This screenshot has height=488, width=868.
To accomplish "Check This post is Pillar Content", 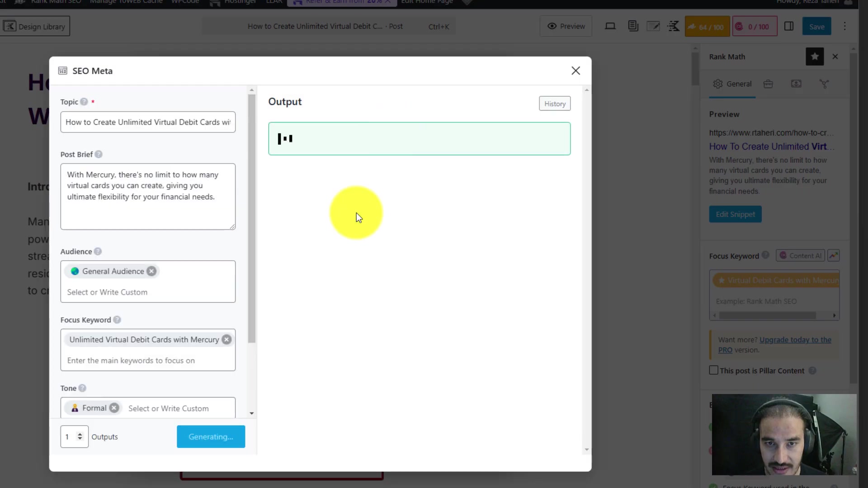I will coord(714,371).
